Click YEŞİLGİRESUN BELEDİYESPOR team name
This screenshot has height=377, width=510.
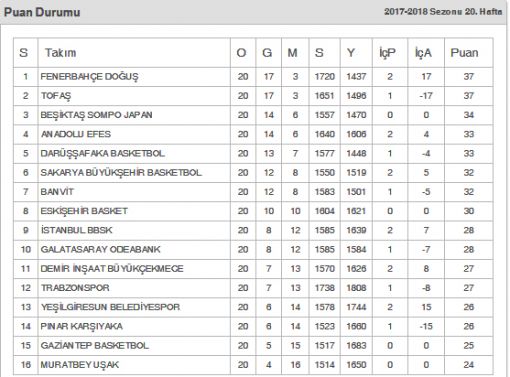[110, 307]
